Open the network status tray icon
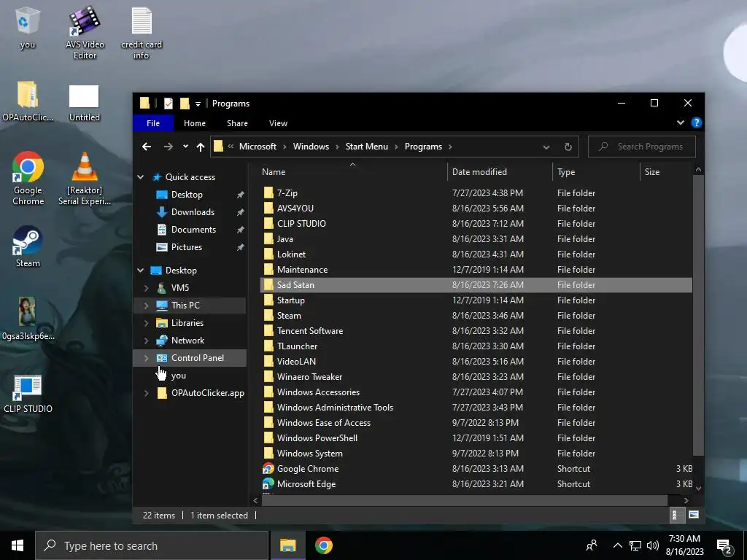The image size is (747, 560). coord(635,545)
